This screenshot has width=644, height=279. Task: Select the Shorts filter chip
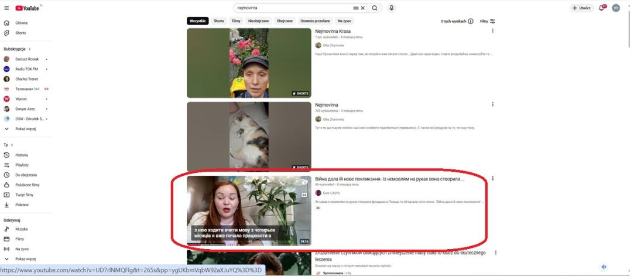[218, 21]
